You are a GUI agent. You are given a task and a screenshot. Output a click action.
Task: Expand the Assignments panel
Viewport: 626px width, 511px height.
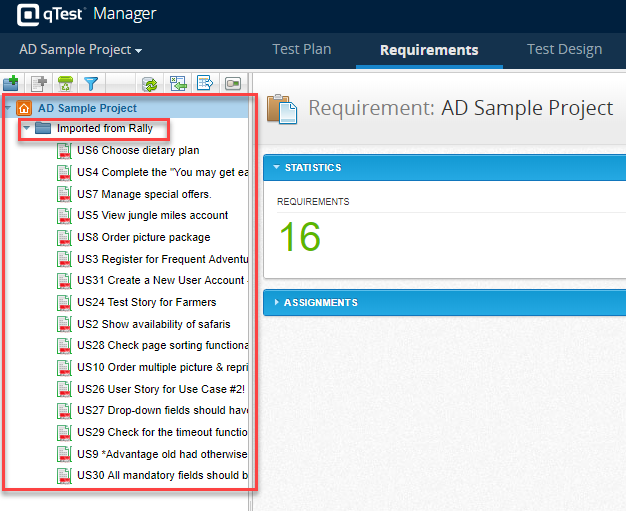tap(276, 302)
